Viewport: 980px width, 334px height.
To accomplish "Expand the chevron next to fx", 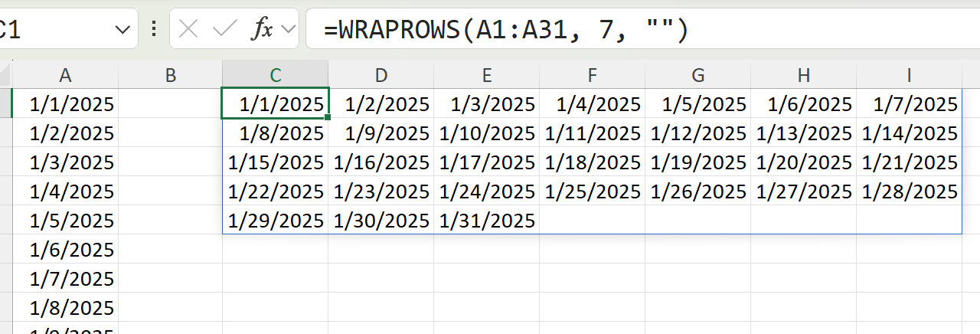I will 289,30.
